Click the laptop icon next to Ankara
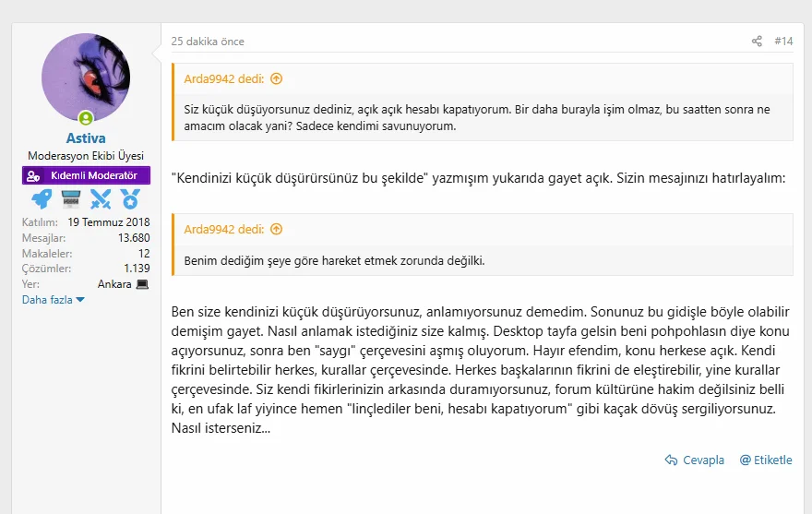This screenshot has width=812, height=514. pos(142,284)
